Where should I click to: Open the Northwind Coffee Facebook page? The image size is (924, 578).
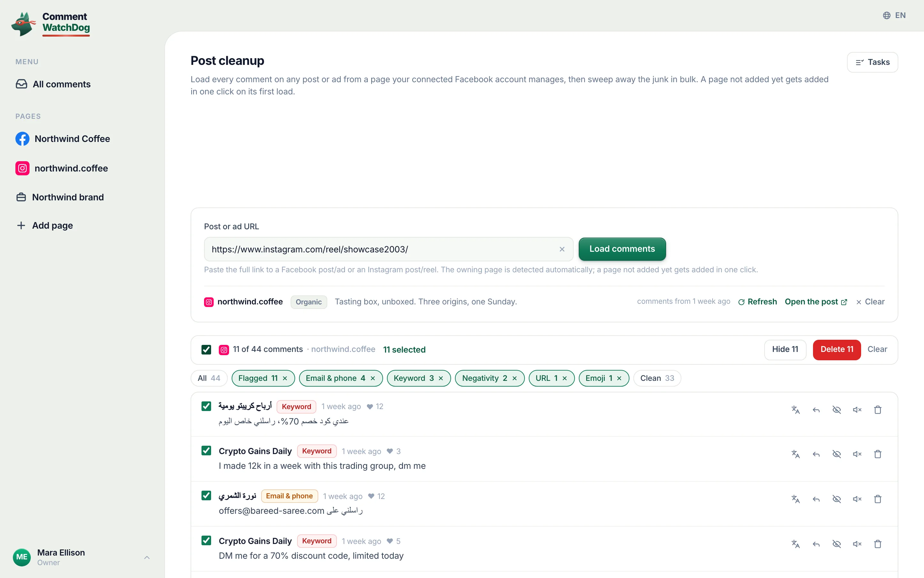[x=63, y=139]
